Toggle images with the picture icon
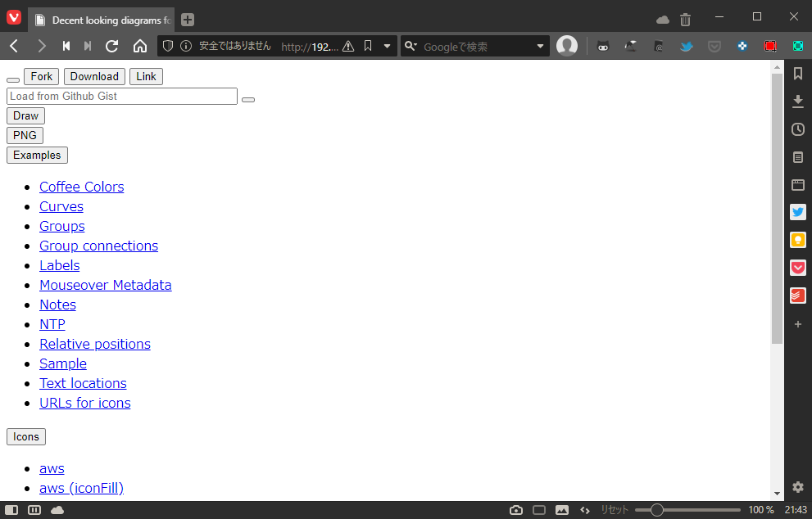The image size is (812, 519). point(562,510)
